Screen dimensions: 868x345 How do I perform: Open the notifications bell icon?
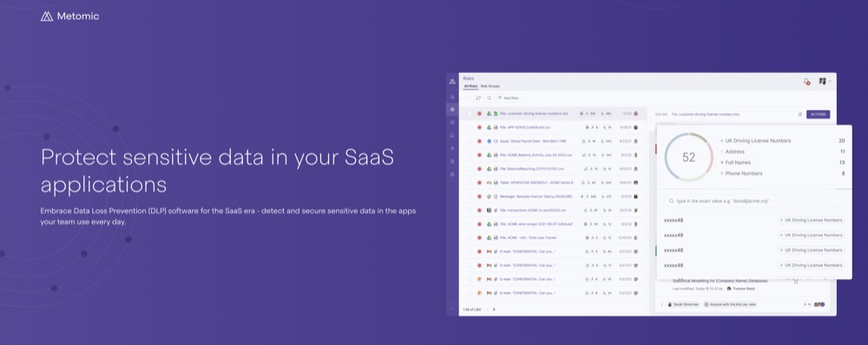806,81
